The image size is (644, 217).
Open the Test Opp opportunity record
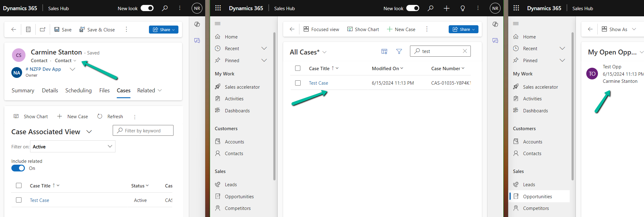(612, 67)
